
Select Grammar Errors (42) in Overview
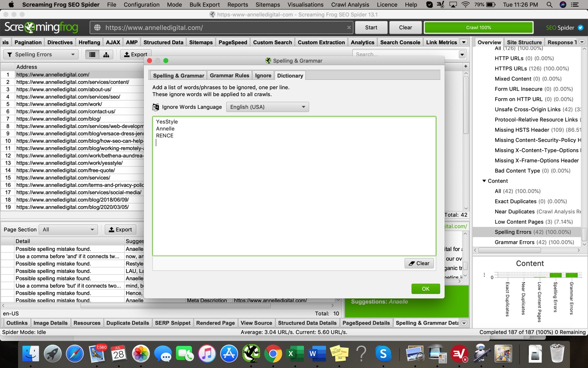click(x=534, y=242)
